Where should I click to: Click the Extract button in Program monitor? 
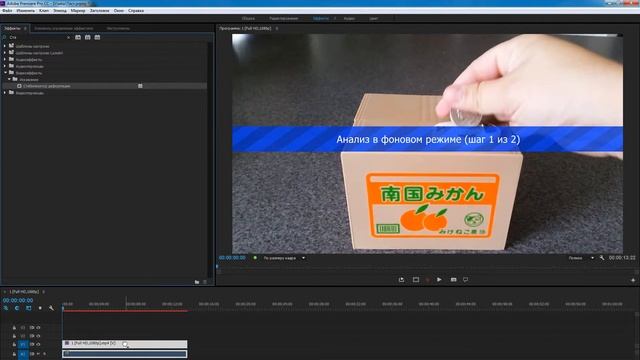[416, 280]
